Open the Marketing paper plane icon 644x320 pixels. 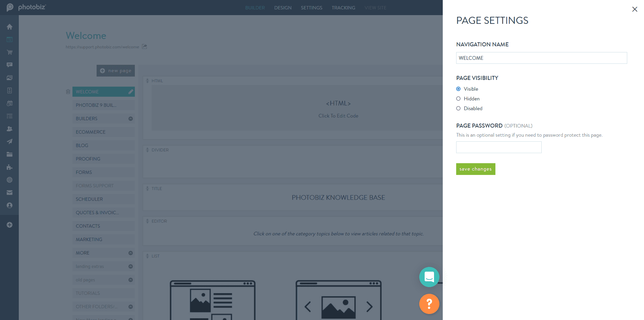[x=9, y=141]
